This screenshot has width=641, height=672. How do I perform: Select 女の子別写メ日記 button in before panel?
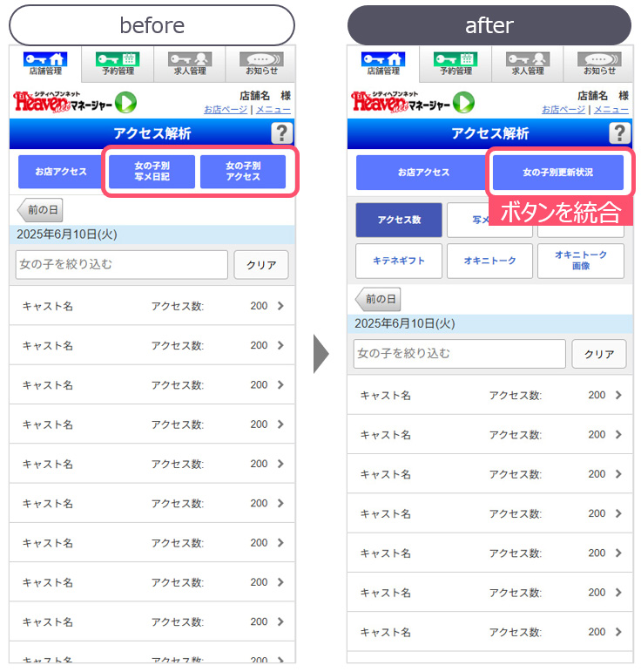152,172
